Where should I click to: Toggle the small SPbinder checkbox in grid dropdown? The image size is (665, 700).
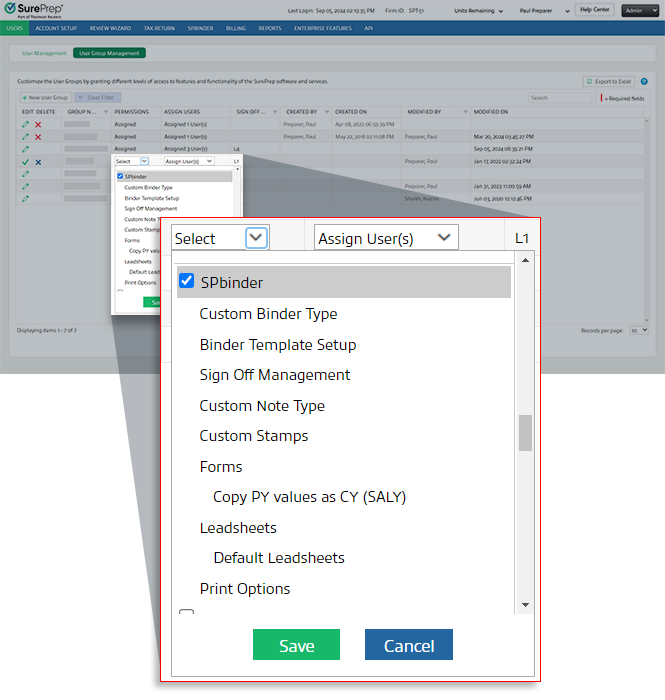click(120, 176)
